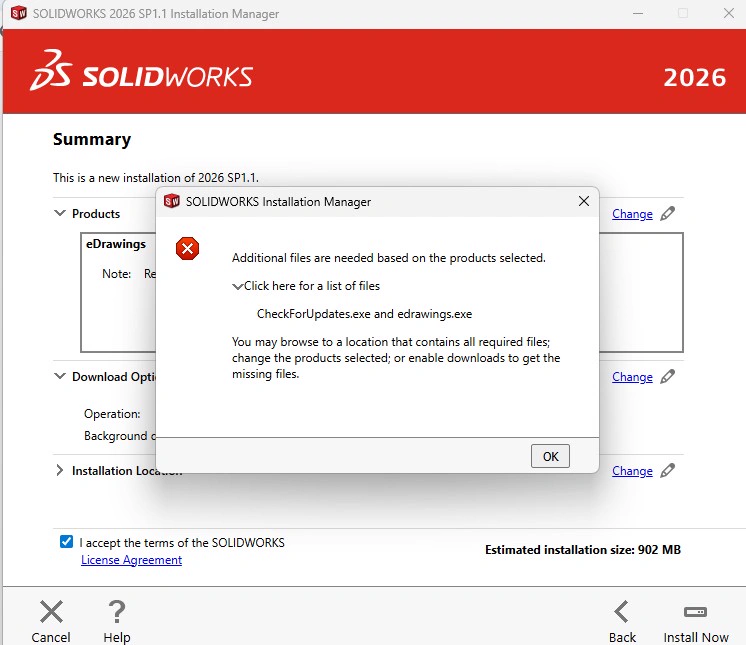The width and height of the screenshot is (746, 645).
Task: Minimize the Installation Manager window
Action: click(x=638, y=13)
